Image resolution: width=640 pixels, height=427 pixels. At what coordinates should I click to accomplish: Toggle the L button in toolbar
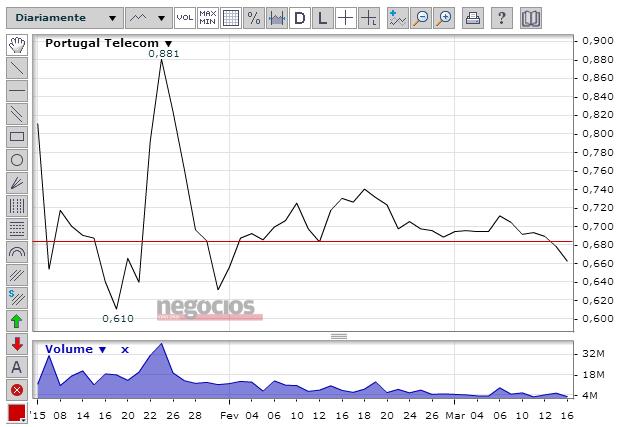pos(322,18)
